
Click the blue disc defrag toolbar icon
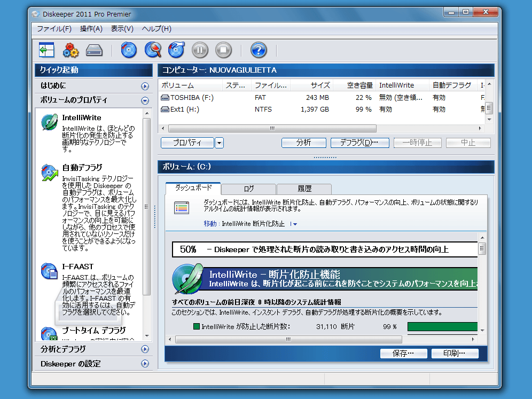129,50
